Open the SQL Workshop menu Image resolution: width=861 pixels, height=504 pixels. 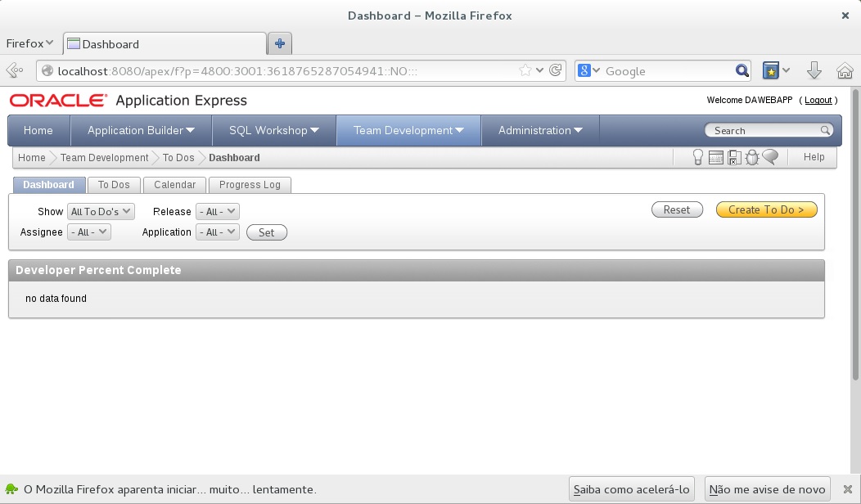tap(274, 130)
